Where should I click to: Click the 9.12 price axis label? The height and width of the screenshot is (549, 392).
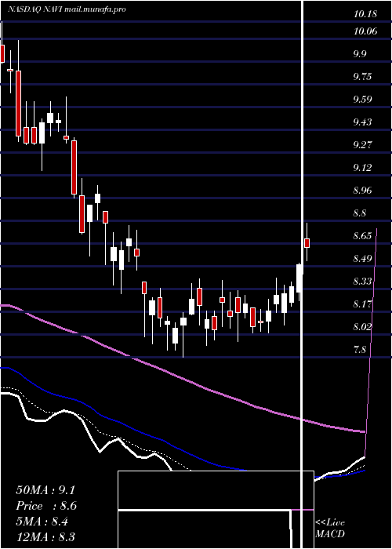pos(362,168)
